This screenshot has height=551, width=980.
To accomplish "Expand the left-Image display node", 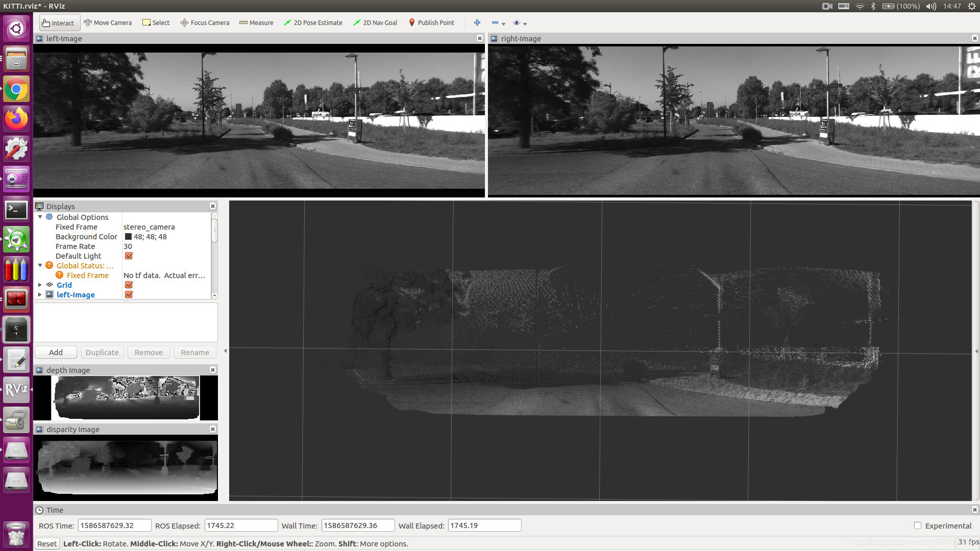I will pos(40,294).
